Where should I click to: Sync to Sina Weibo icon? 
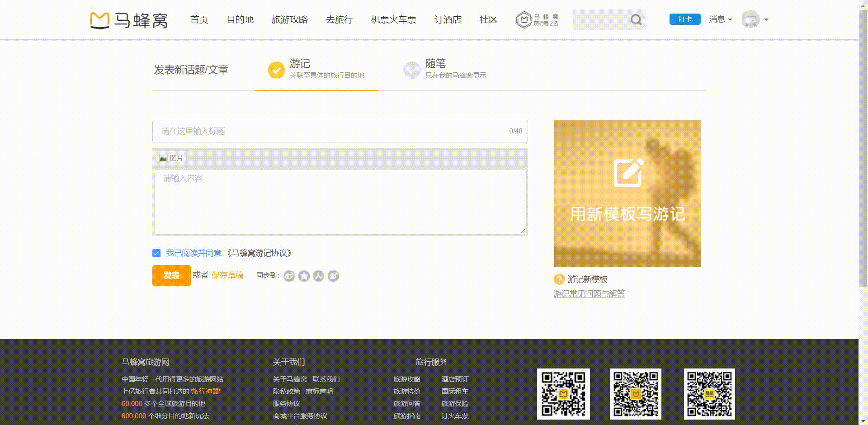click(x=289, y=276)
